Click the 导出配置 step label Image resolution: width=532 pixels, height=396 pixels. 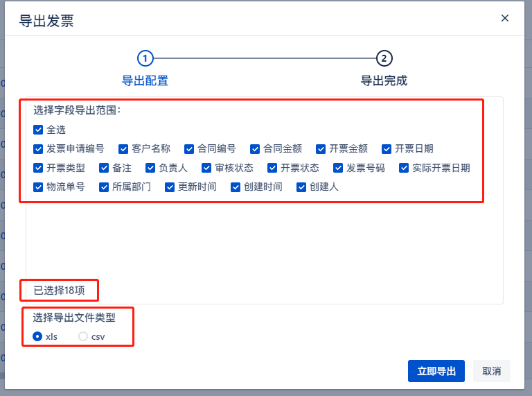tap(145, 81)
